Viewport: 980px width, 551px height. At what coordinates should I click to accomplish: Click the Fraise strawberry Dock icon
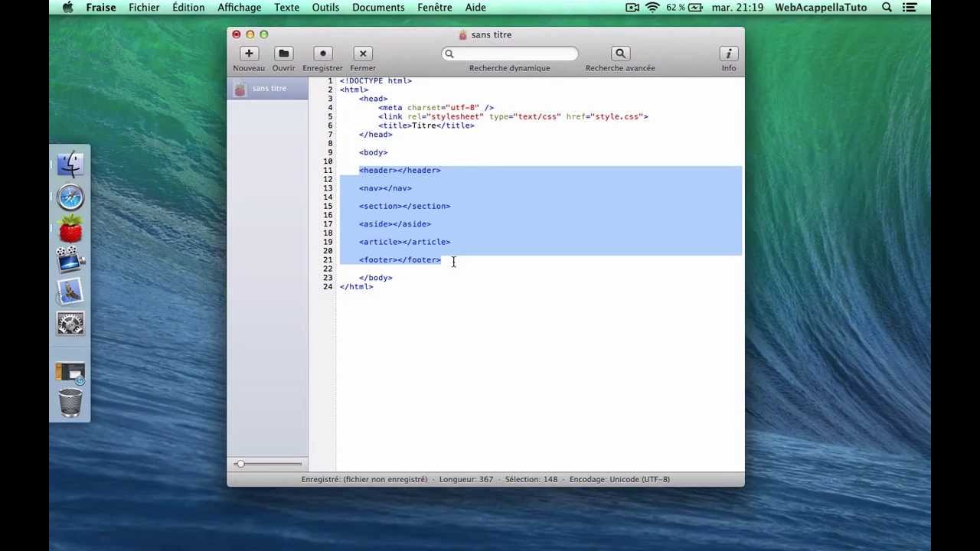70,229
